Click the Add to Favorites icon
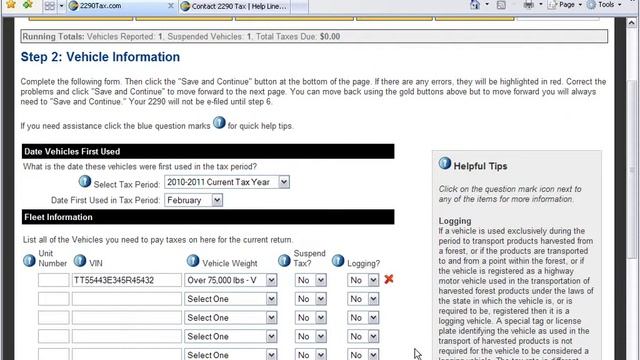 pos(28,4)
